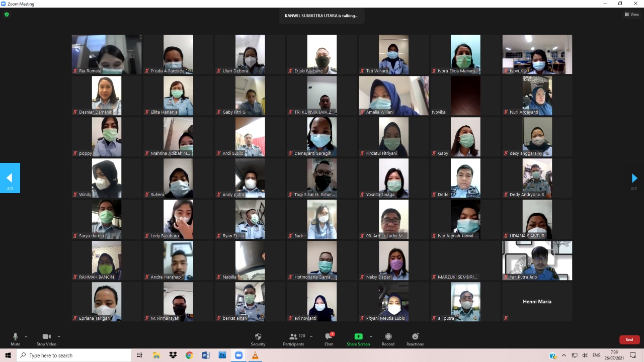Select Yan Putra Jalo's video thumbnail

coord(537,260)
